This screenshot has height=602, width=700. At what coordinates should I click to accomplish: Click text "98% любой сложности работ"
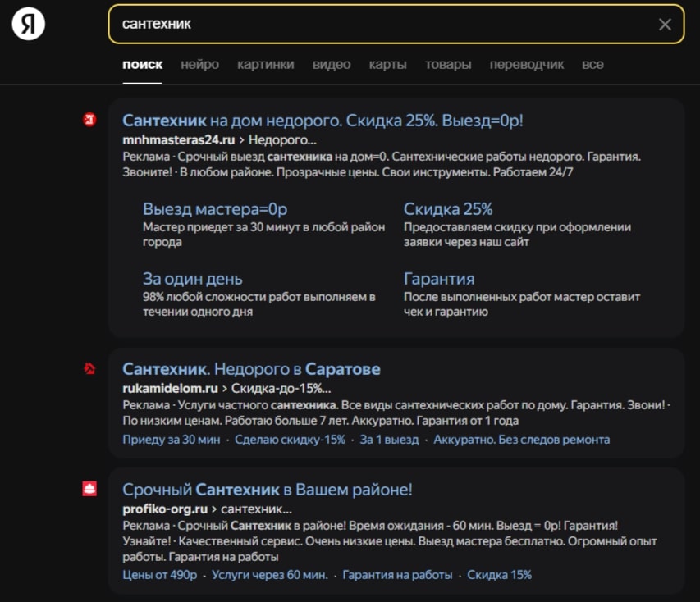click(221, 297)
